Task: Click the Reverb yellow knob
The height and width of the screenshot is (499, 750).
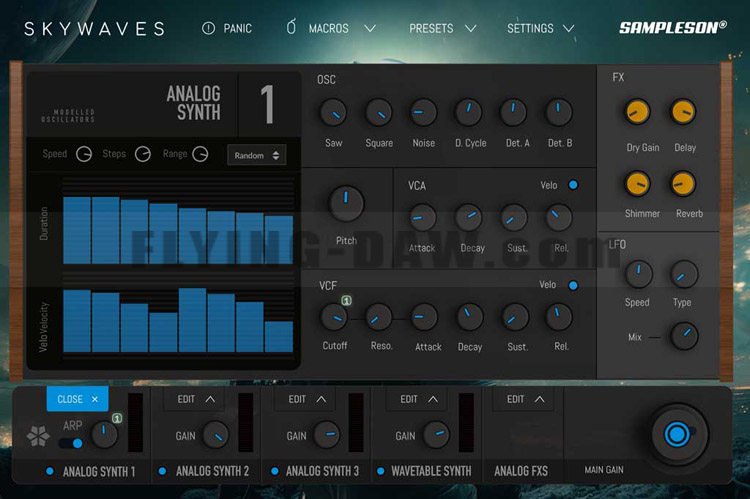Action: click(683, 184)
